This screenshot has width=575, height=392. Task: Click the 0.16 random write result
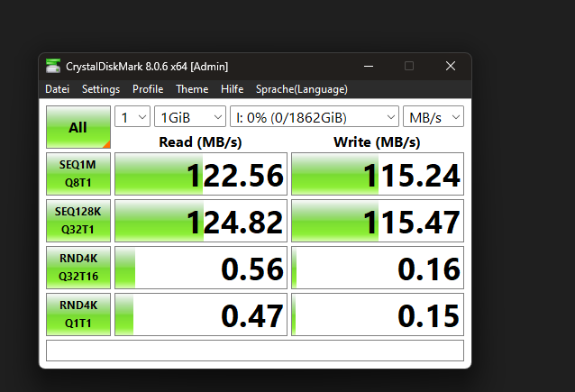click(378, 268)
